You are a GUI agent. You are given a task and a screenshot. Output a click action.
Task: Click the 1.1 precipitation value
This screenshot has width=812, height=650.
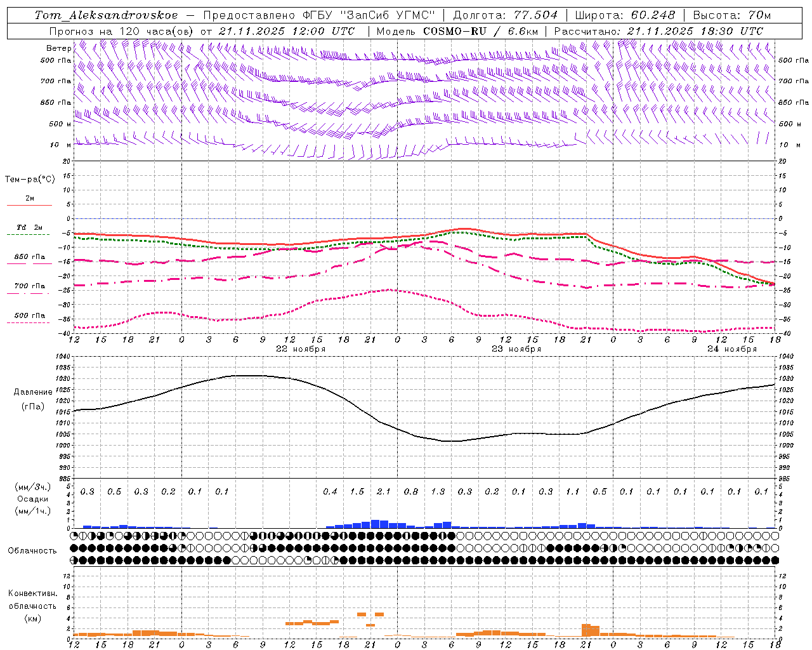573,491
